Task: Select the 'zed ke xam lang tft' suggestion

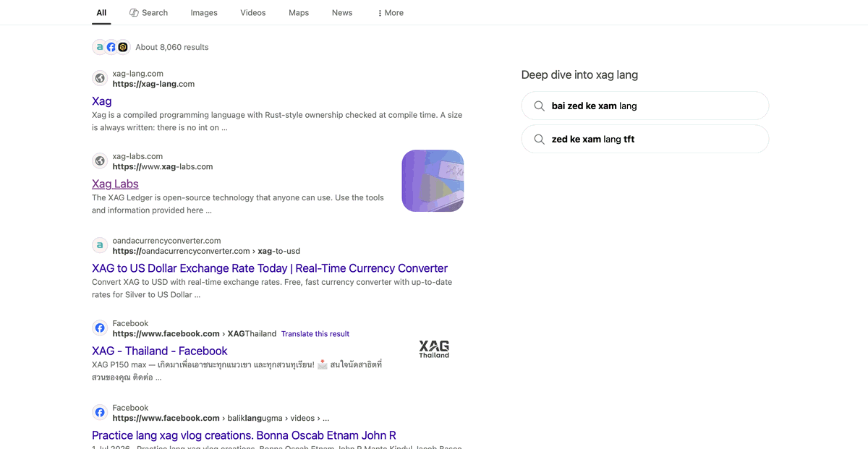Action: click(645, 139)
